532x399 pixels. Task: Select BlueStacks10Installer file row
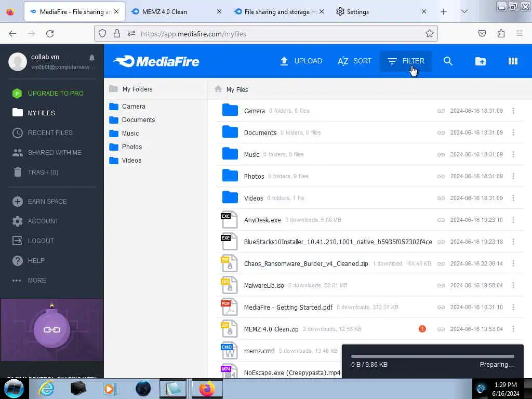(x=370, y=242)
